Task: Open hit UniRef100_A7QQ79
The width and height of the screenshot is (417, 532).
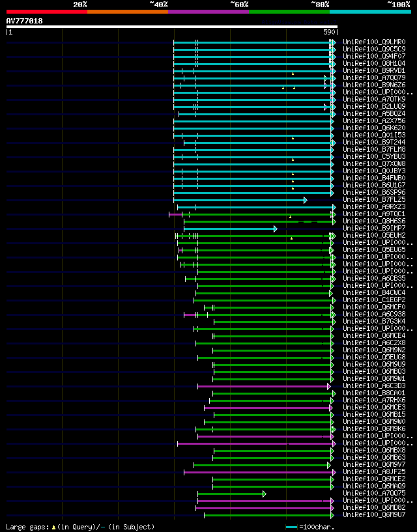Action: click(x=374, y=77)
